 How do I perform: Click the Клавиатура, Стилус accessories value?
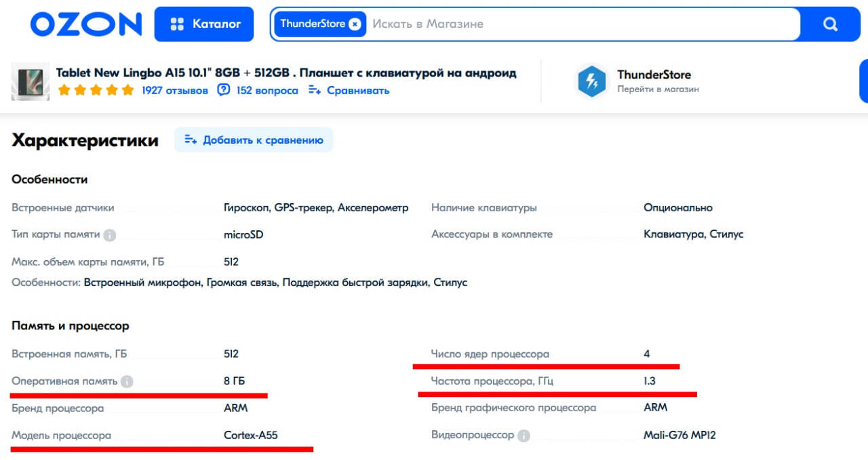point(694,234)
